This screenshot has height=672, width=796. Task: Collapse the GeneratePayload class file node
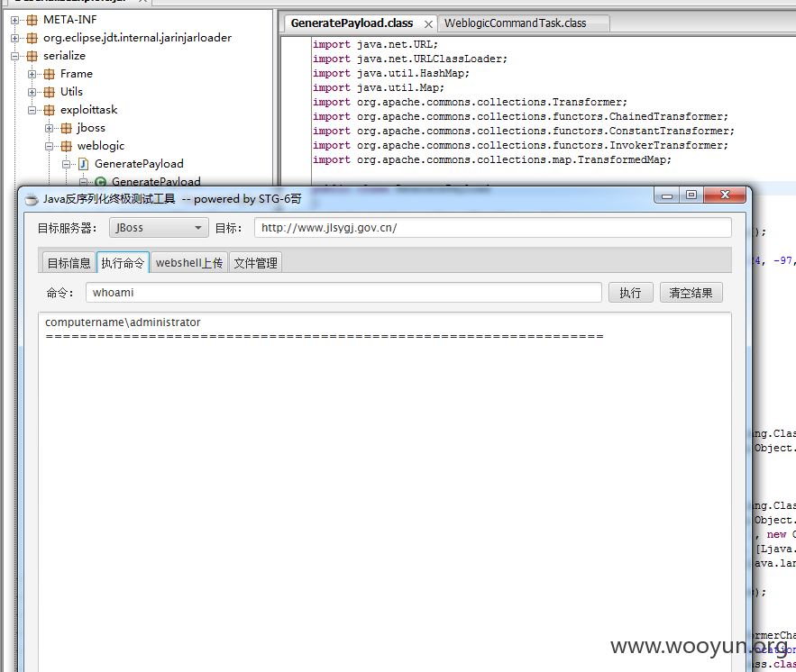[x=66, y=164]
